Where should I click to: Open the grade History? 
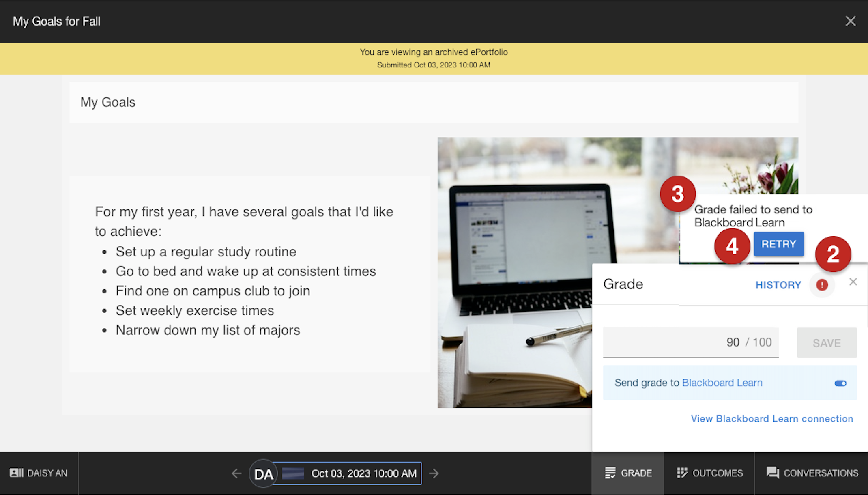pos(778,285)
